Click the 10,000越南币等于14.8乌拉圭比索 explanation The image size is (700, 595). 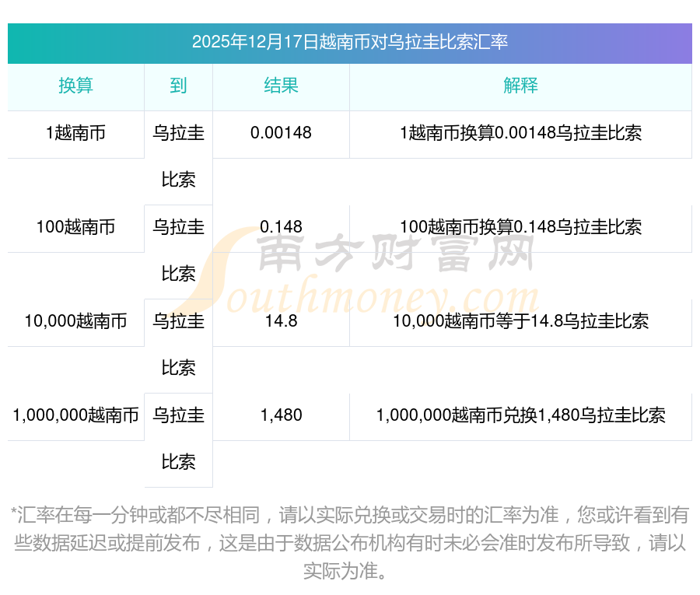click(x=520, y=321)
